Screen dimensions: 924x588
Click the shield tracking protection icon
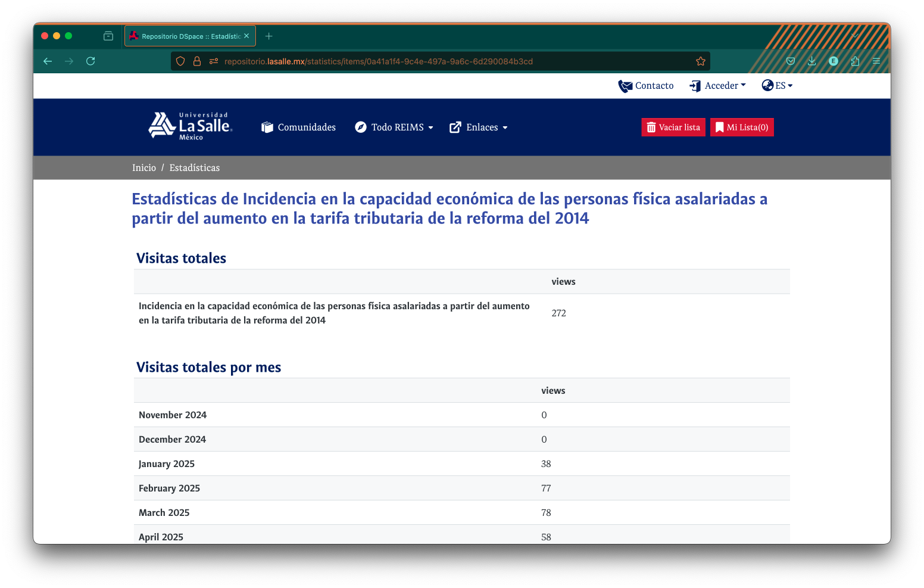coord(180,61)
